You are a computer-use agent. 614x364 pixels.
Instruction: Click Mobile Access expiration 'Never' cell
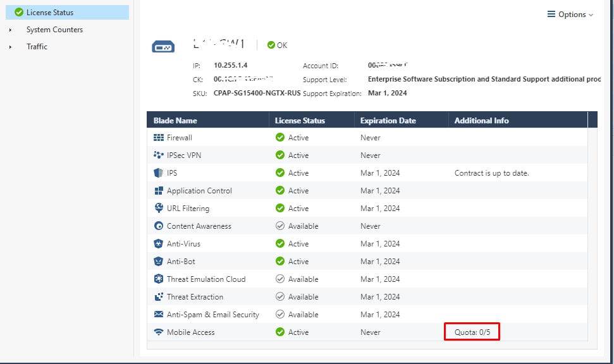click(371, 332)
